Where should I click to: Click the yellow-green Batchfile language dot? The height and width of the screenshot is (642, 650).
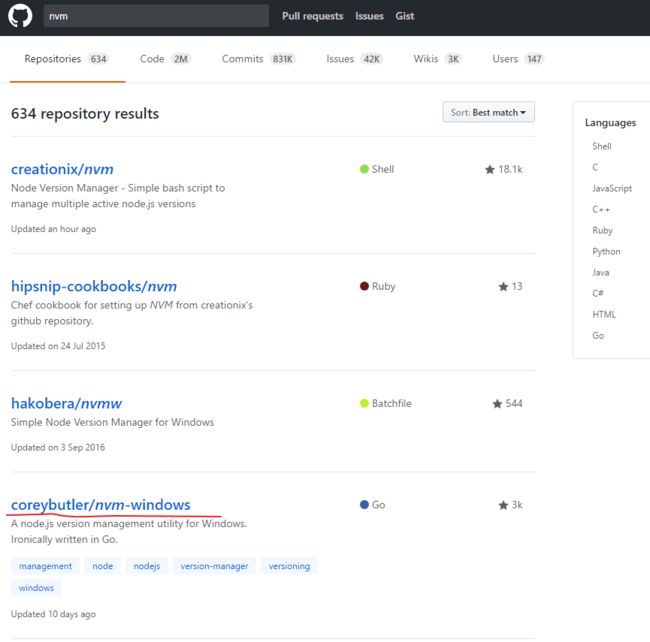pos(364,404)
